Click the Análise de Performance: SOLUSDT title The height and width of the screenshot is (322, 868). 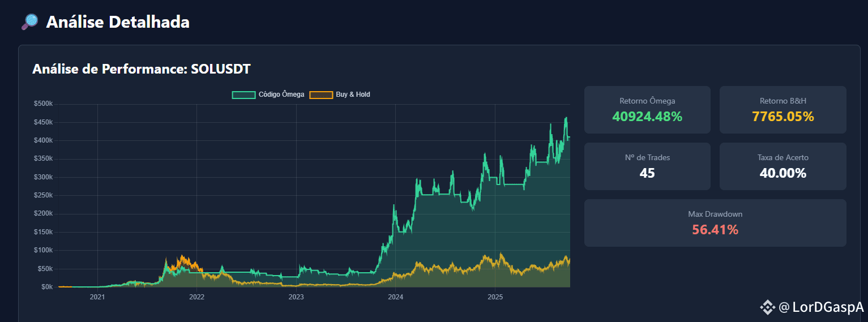tap(142, 69)
